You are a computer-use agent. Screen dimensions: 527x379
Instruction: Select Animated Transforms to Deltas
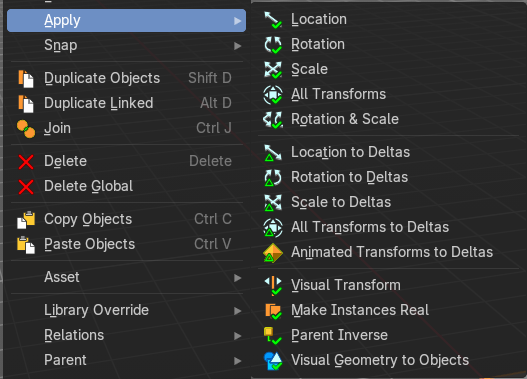(389, 252)
